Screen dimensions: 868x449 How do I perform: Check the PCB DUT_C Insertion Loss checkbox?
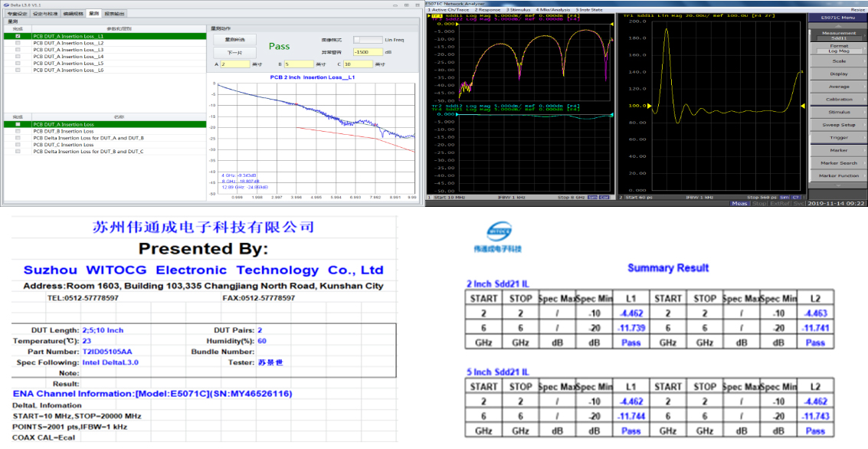[x=18, y=145]
